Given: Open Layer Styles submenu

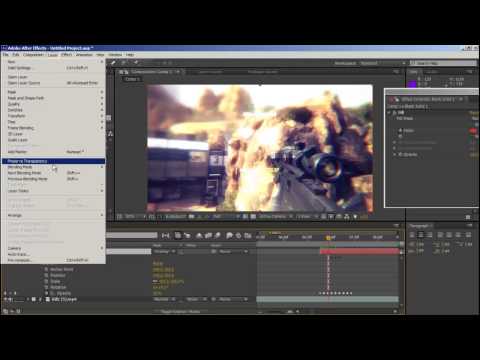Looking at the screenshot, I should [x=53, y=191].
